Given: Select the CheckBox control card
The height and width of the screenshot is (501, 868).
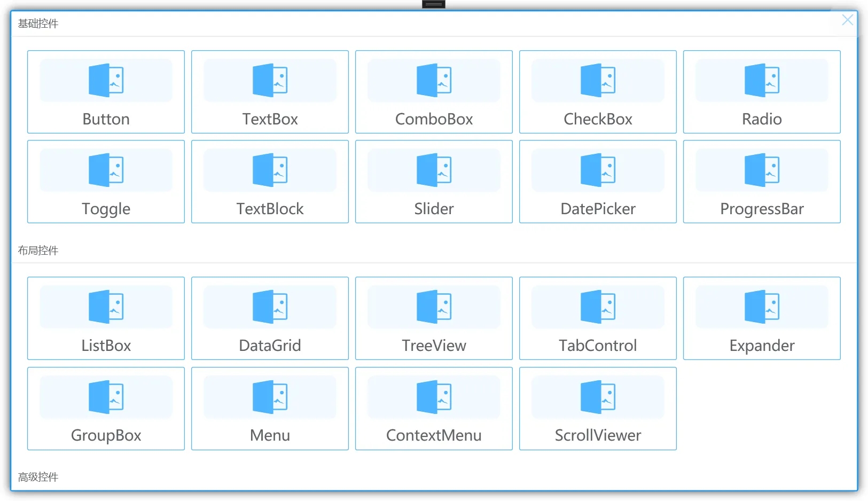Looking at the screenshot, I should point(597,92).
